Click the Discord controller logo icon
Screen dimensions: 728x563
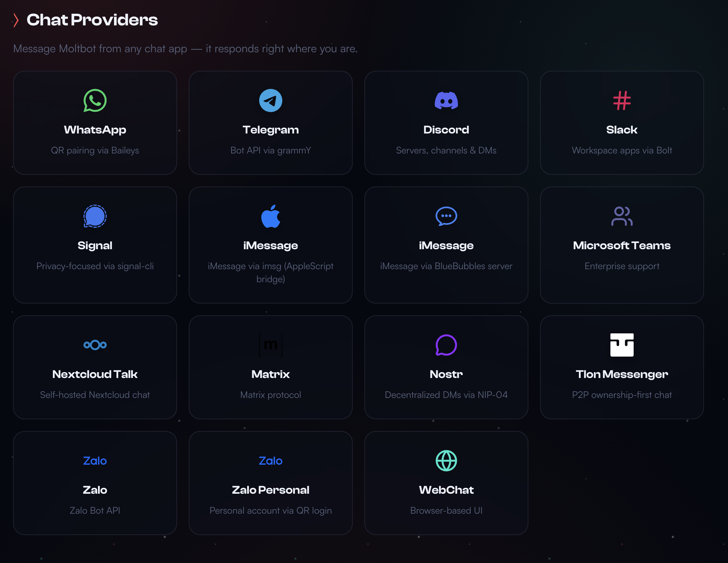pos(446,100)
